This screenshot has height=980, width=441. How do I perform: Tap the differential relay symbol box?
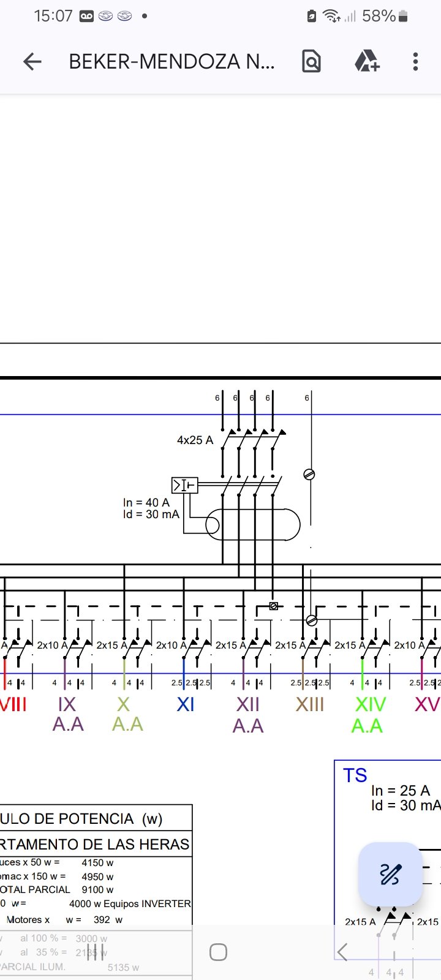pos(184,486)
